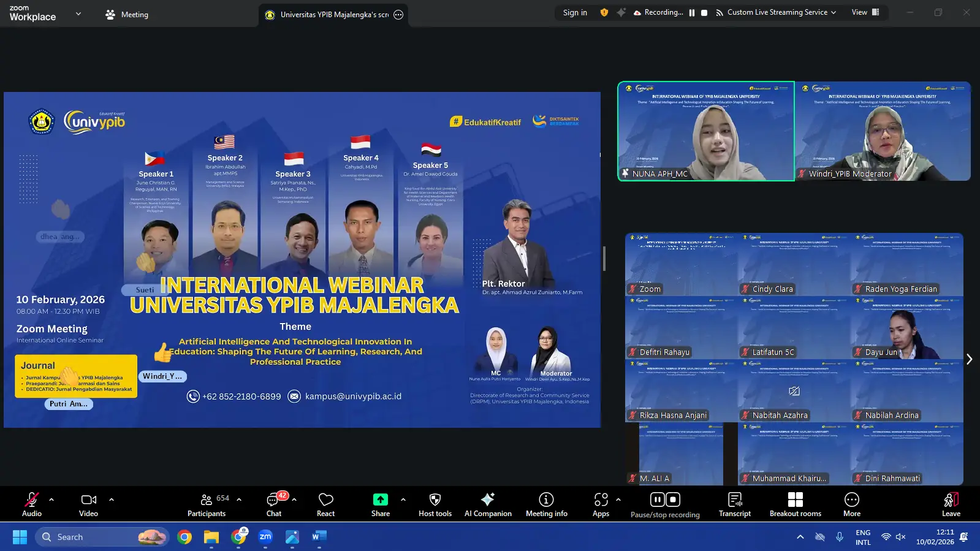This screenshot has width=980, height=551.
Task: Click the Nabitah Azahra tile
Action: click(x=794, y=391)
